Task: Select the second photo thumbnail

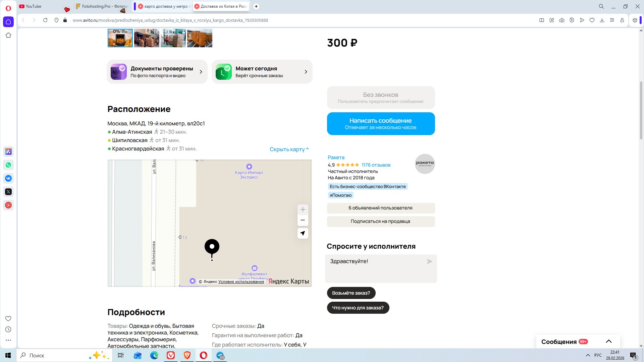Action: point(147,38)
